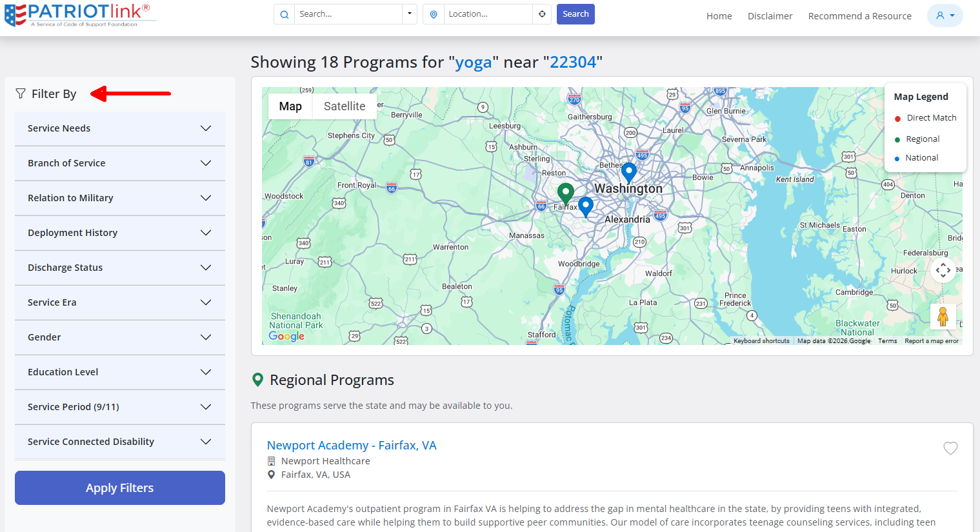Image resolution: width=980 pixels, height=532 pixels.
Task: Click the Filter By funnel icon
Action: coord(21,94)
